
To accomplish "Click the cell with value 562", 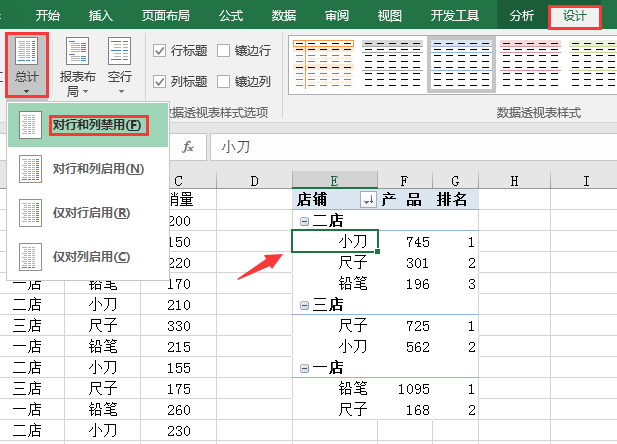I will coord(405,347).
